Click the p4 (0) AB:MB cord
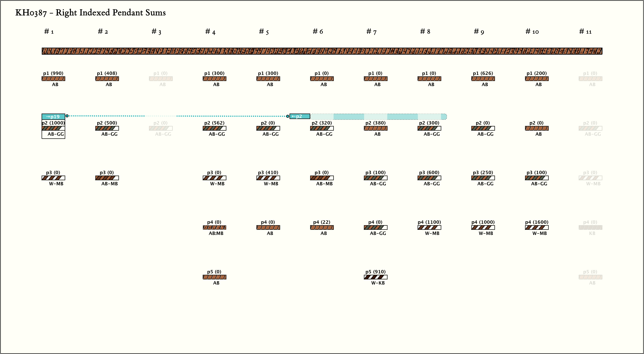 214,228
